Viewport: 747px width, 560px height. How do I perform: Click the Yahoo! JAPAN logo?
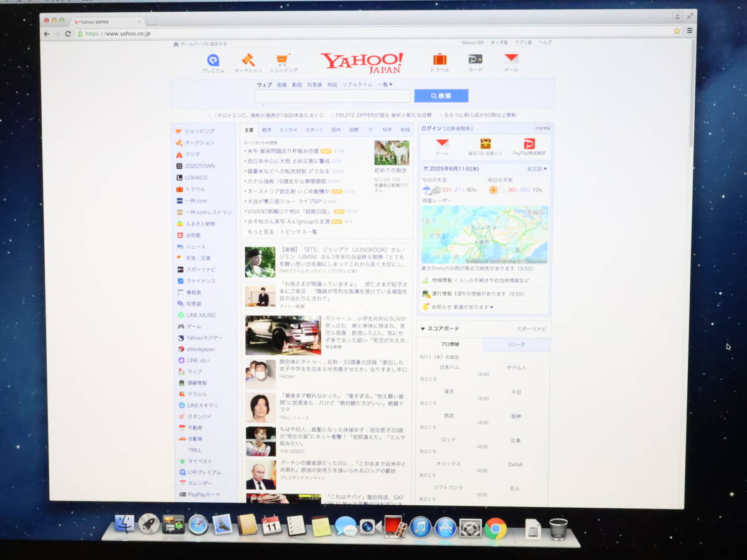pyautogui.click(x=362, y=63)
